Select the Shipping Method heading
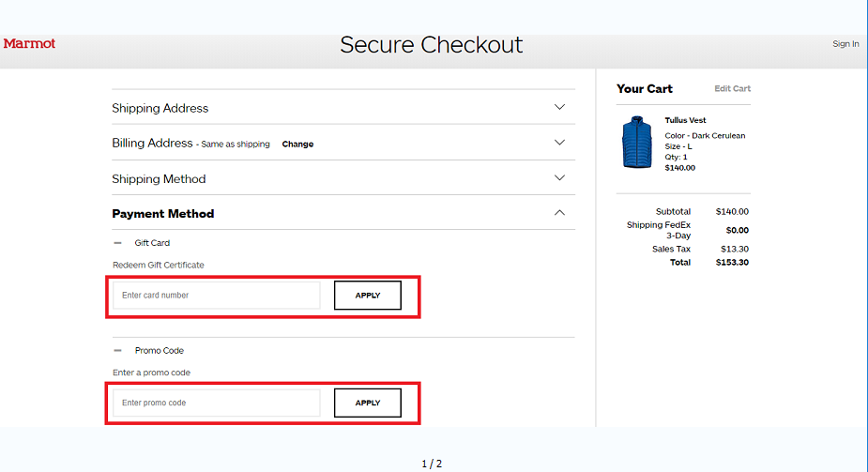The width and height of the screenshot is (868, 472). tap(159, 179)
